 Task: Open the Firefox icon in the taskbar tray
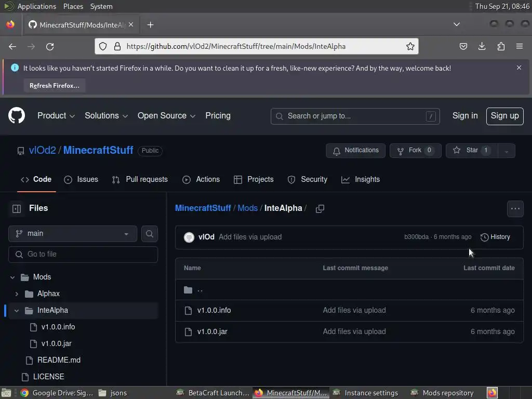click(492, 393)
